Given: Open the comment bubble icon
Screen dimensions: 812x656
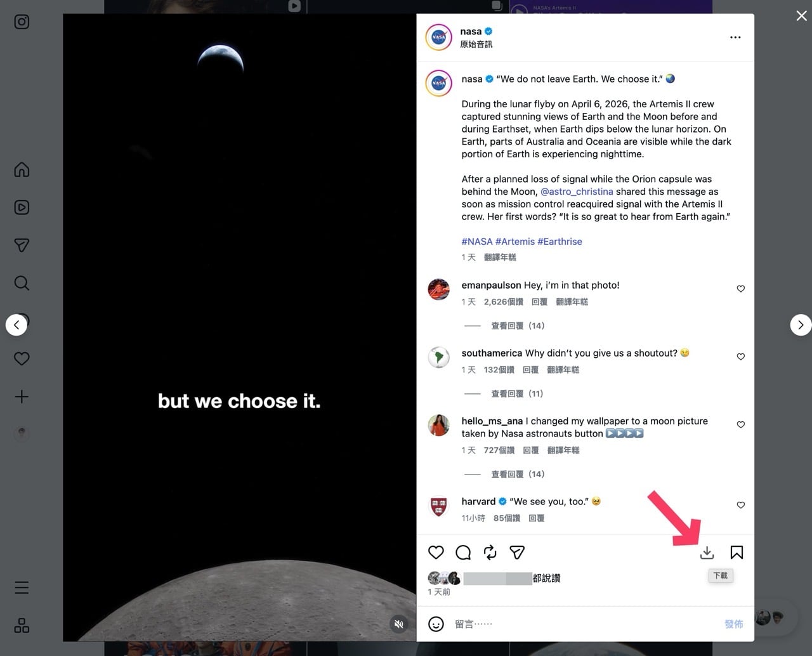Looking at the screenshot, I should 463,553.
